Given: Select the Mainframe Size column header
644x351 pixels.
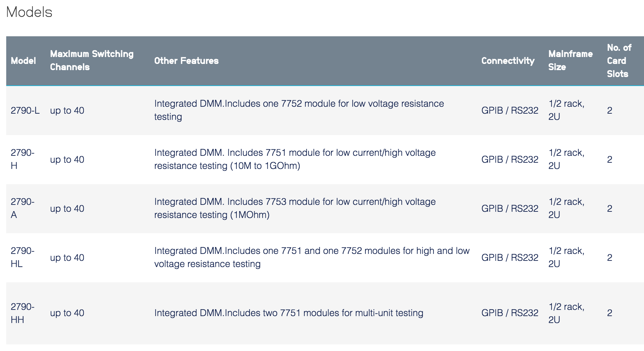Looking at the screenshot, I should tap(570, 60).
